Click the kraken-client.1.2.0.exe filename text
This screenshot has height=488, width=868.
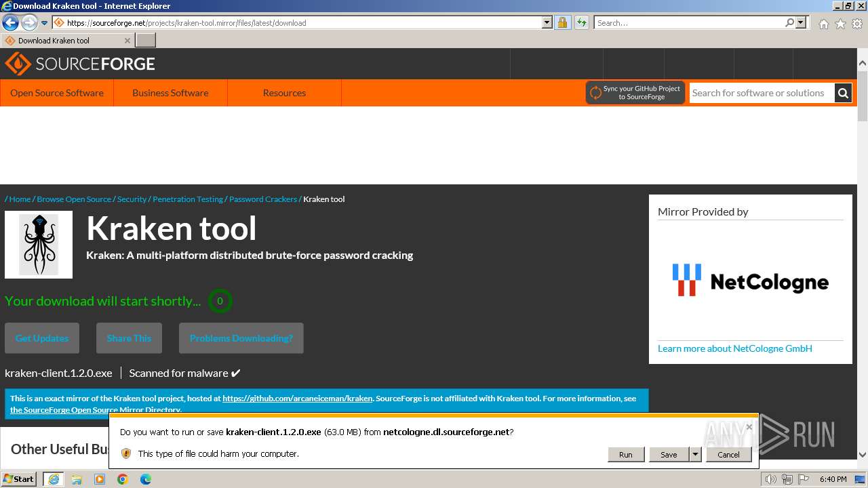point(58,373)
